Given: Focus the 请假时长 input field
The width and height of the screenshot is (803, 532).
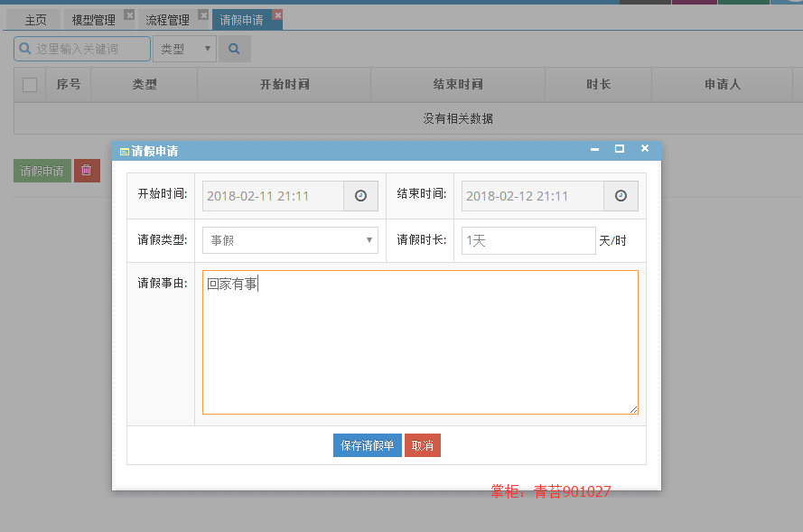Looking at the screenshot, I should (528, 240).
